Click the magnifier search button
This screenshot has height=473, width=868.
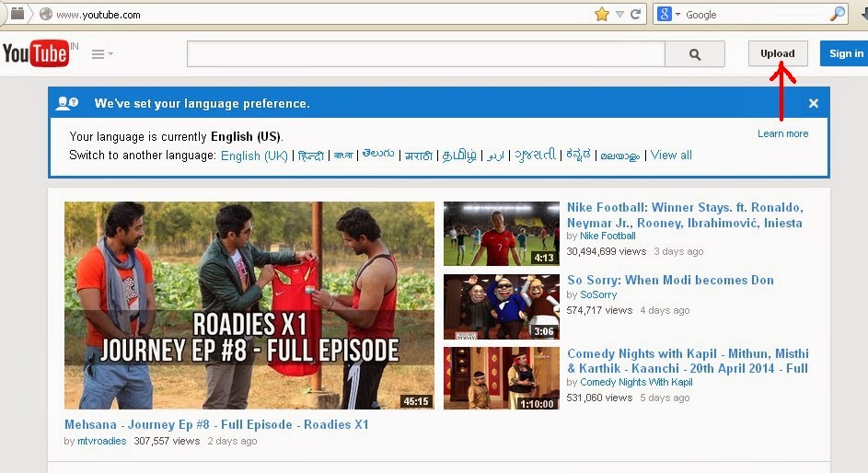[695, 54]
